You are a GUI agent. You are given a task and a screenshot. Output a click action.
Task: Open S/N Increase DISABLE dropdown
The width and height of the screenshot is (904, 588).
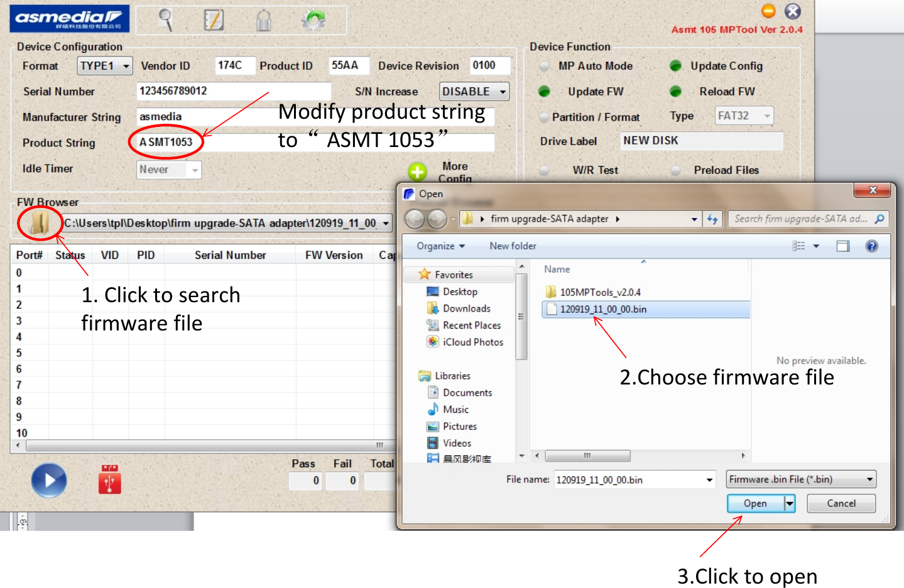[474, 92]
